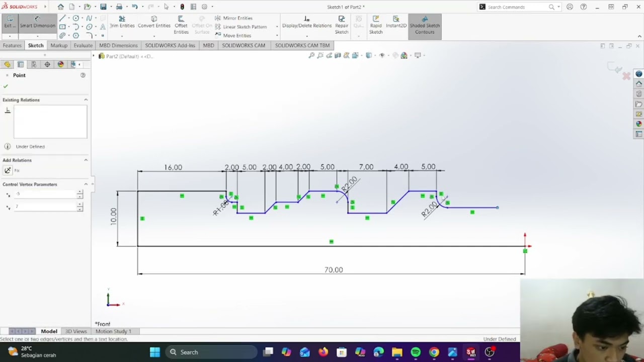
Task: Collapse Control Vertex Parameters section
Action: tap(86, 184)
